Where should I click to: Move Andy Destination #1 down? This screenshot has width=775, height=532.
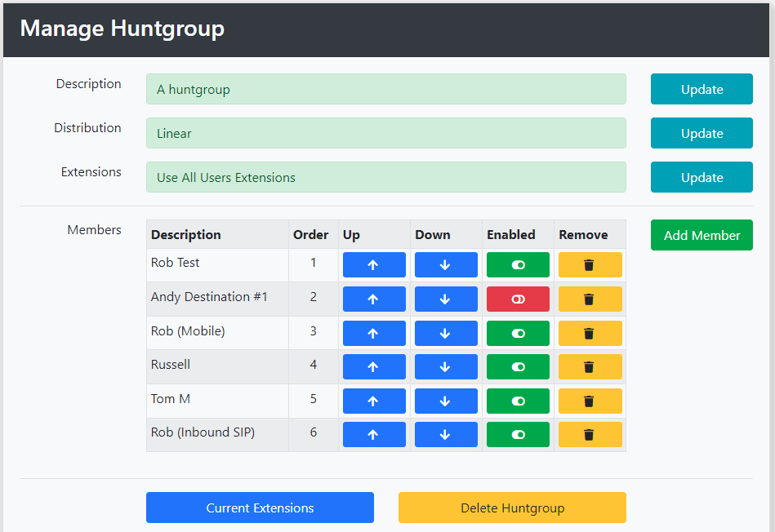pyautogui.click(x=446, y=299)
